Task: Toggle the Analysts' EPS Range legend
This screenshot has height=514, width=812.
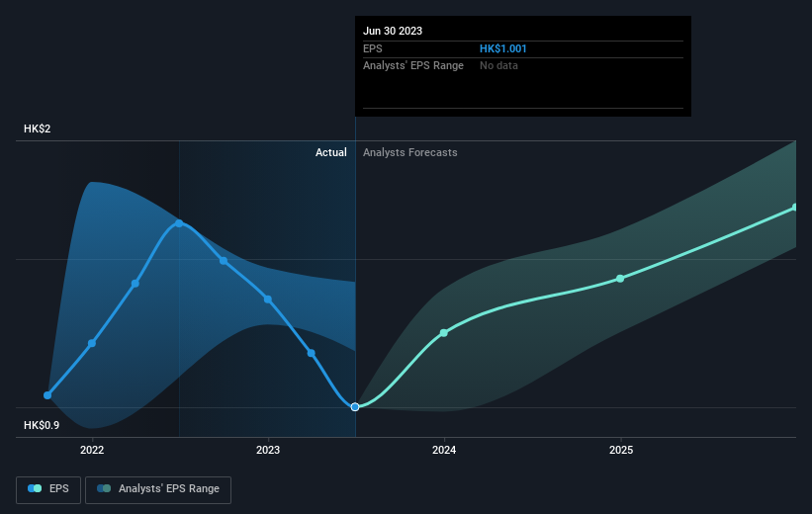Action: click(158, 489)
